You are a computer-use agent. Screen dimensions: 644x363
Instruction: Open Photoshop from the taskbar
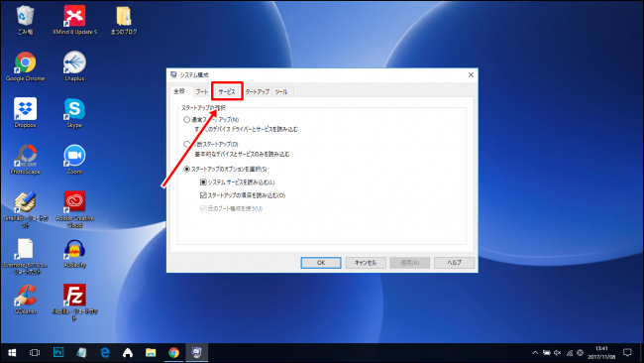[x=58, y=353]
